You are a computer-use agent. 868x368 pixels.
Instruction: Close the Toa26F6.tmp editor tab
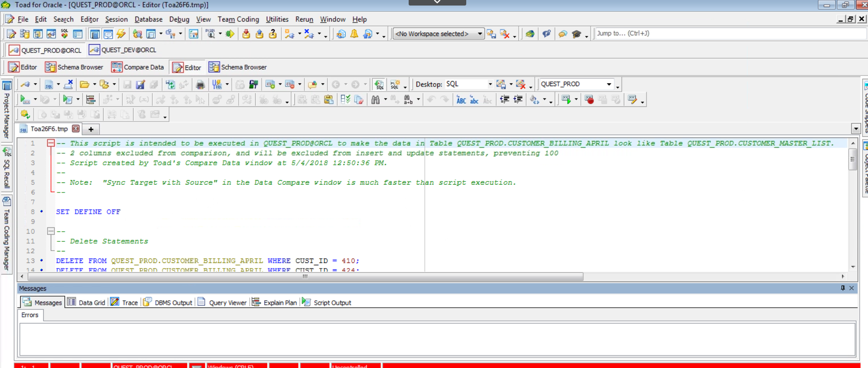[x=76, y=129]
